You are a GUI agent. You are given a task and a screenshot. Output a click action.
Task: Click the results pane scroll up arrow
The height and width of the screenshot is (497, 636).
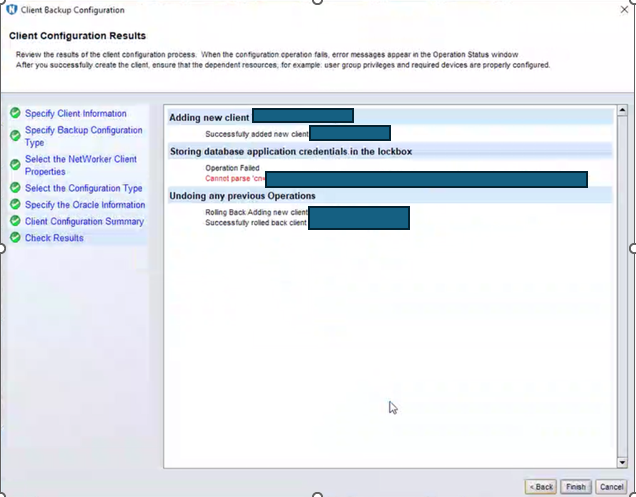622,110
